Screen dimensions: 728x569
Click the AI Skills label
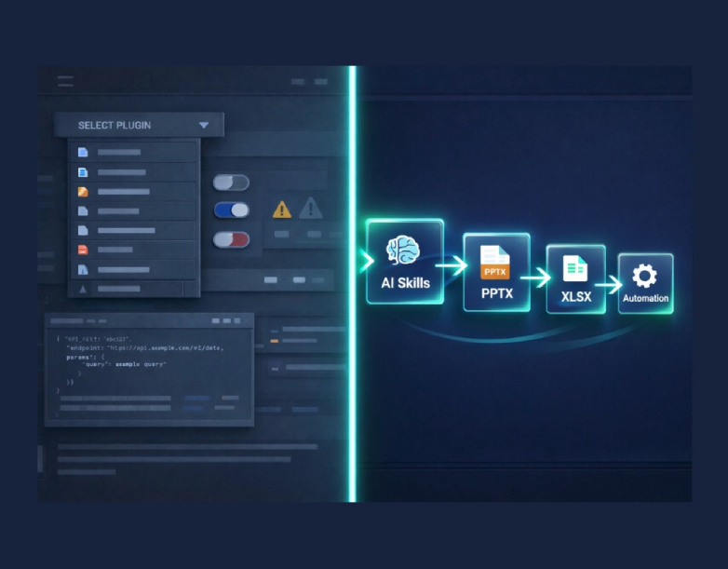405,283
